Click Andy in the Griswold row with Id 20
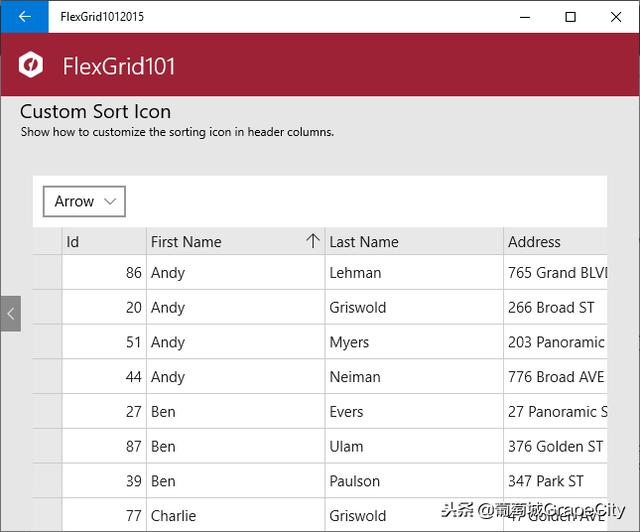 point(236,307)
